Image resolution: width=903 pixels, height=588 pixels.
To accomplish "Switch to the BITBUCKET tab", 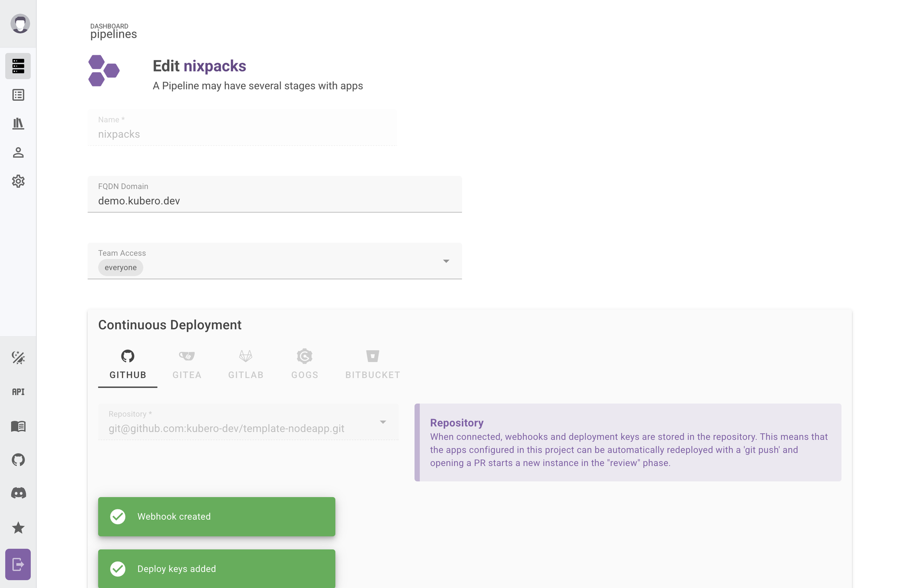I will tap(373, 365).
